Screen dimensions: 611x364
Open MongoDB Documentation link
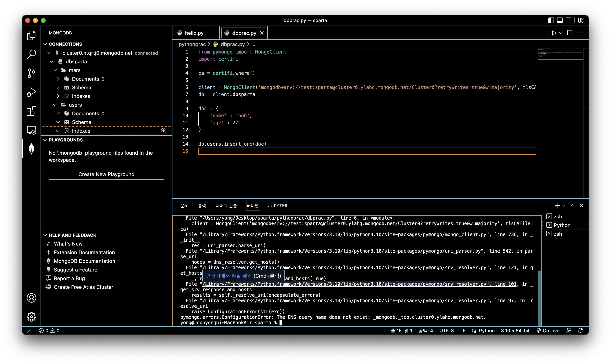(x=84, y=261)
